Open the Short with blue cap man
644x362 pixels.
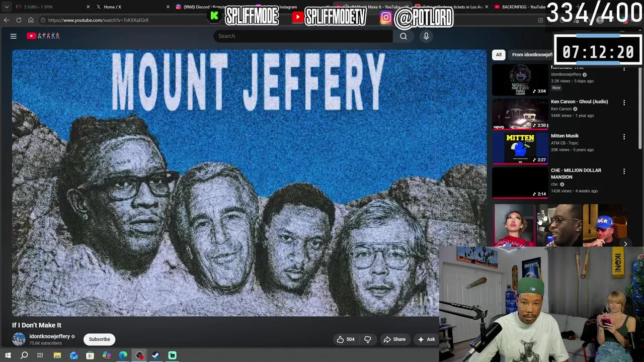point(605,225)
